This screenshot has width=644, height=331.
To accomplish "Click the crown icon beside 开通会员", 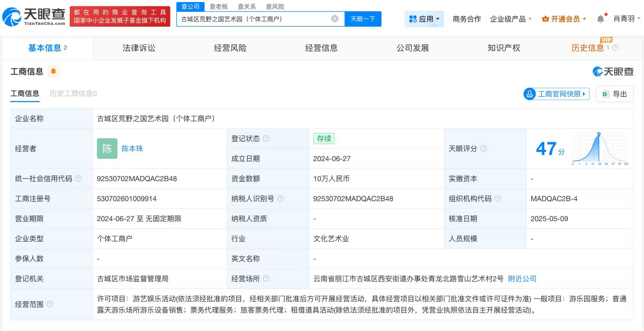I will tap(545, 19).
